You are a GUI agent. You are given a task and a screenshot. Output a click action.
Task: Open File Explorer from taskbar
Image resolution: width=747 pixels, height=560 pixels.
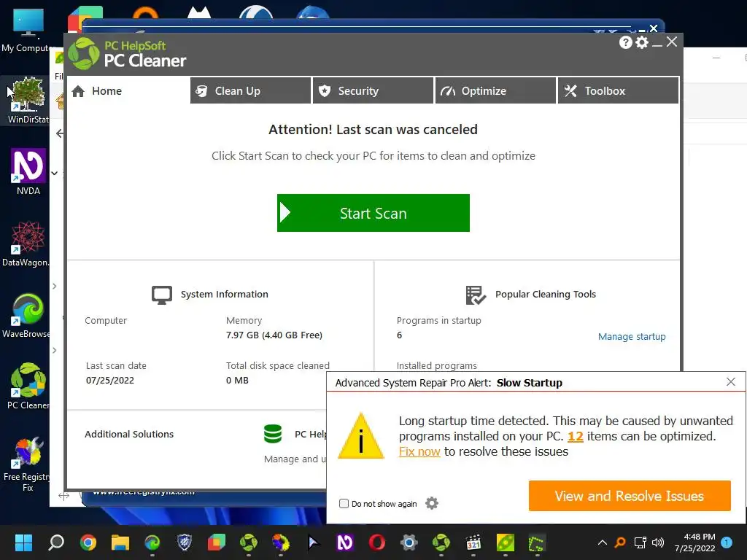pos(120,542)
